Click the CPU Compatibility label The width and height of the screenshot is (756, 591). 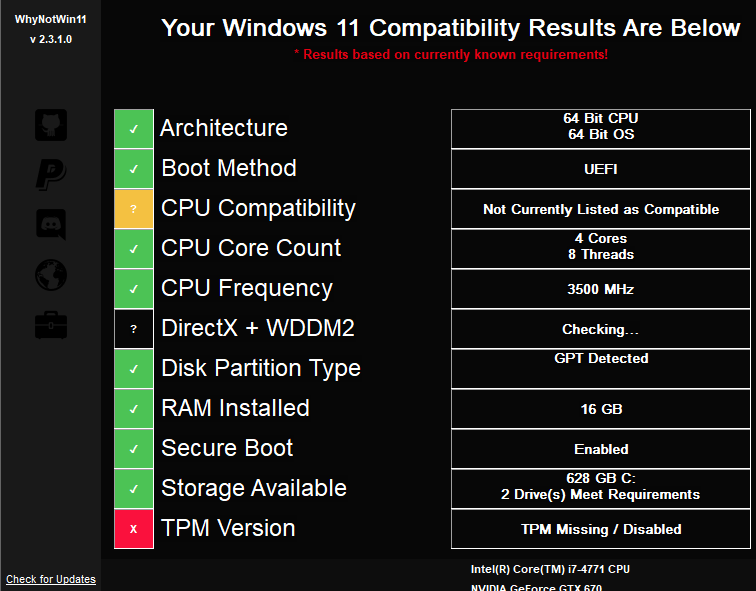click(258, 209)
